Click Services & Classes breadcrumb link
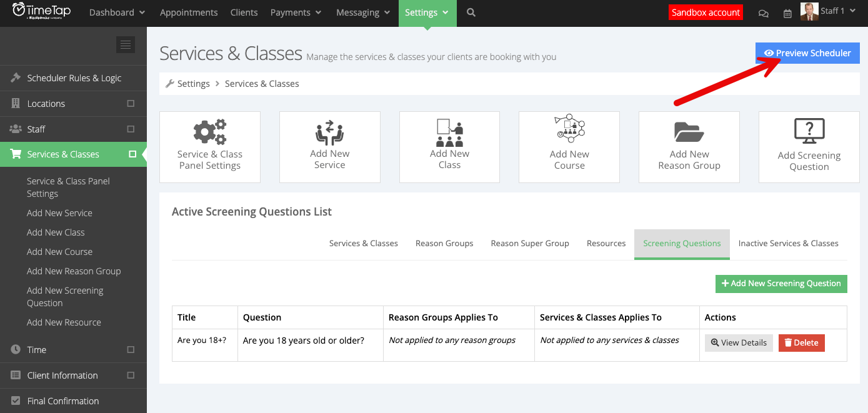868x413 pixels. 262,84
